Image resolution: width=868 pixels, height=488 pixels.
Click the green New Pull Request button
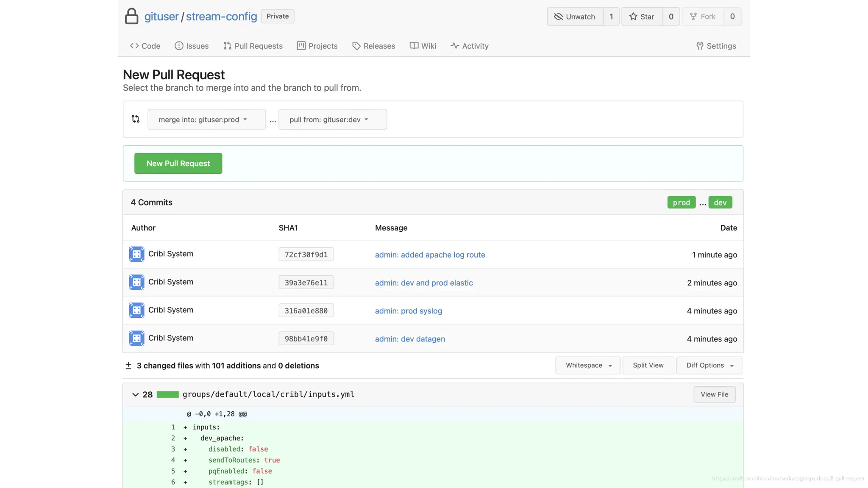coord(178,164)
